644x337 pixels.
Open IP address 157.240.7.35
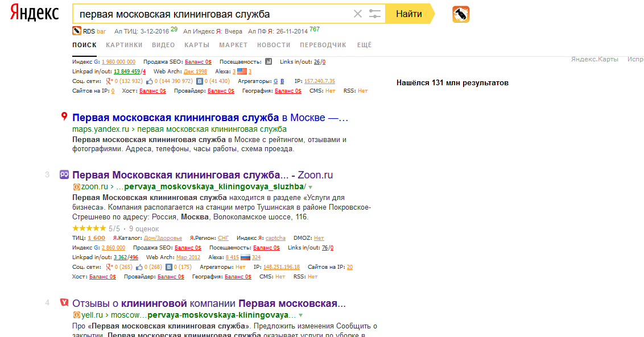[x=320, y=81]
